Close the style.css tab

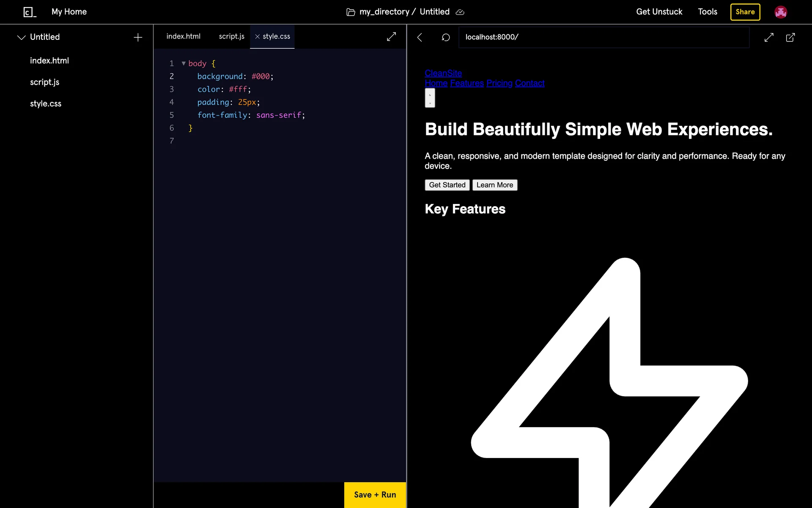click(257, 36)
